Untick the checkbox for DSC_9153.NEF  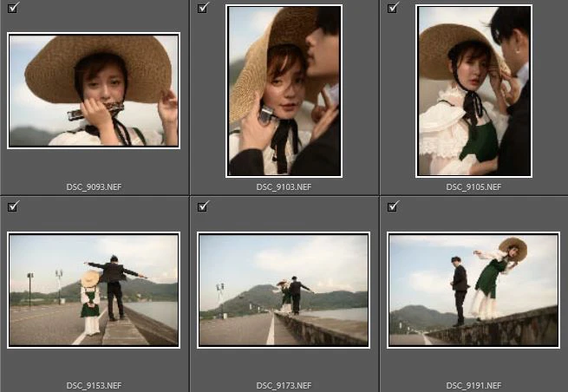(x=12, y=206)
